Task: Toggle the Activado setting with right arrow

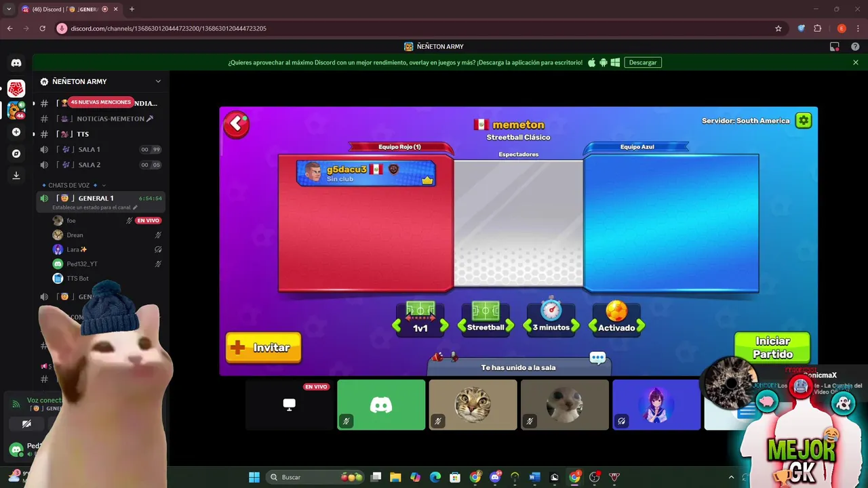Action: 639,326
